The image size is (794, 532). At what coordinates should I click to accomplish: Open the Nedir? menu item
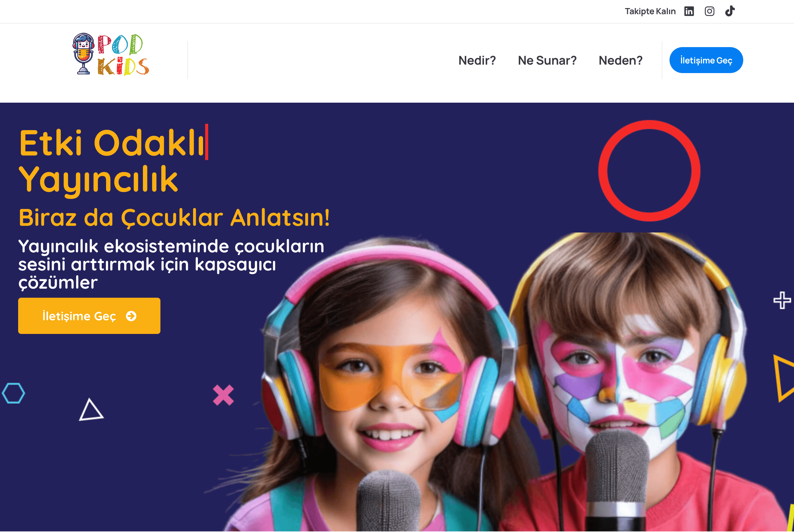tap(477, 60)
